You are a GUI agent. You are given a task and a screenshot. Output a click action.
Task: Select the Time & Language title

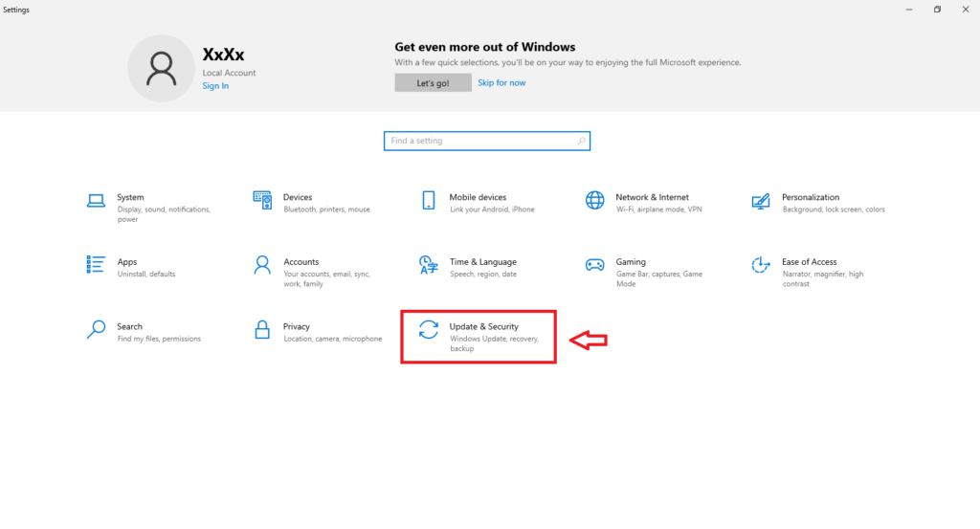coord(483,262)
